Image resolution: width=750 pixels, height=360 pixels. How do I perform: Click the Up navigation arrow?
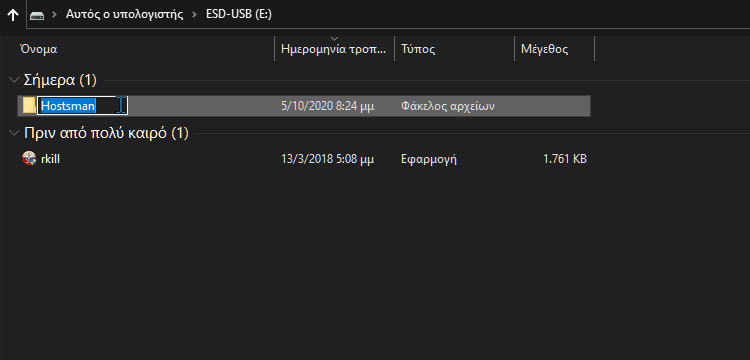[x=13, y=15]
